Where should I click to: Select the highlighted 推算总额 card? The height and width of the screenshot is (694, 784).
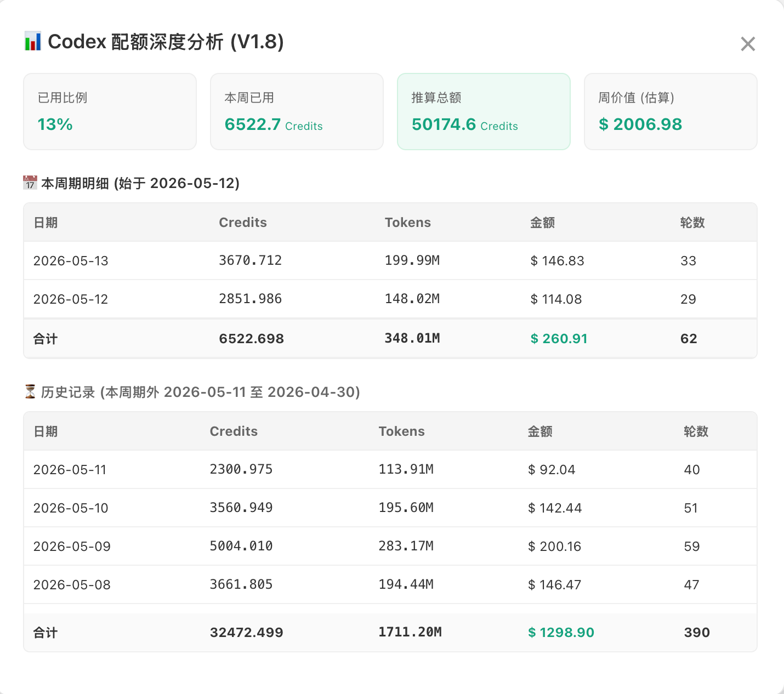[484, 111]
